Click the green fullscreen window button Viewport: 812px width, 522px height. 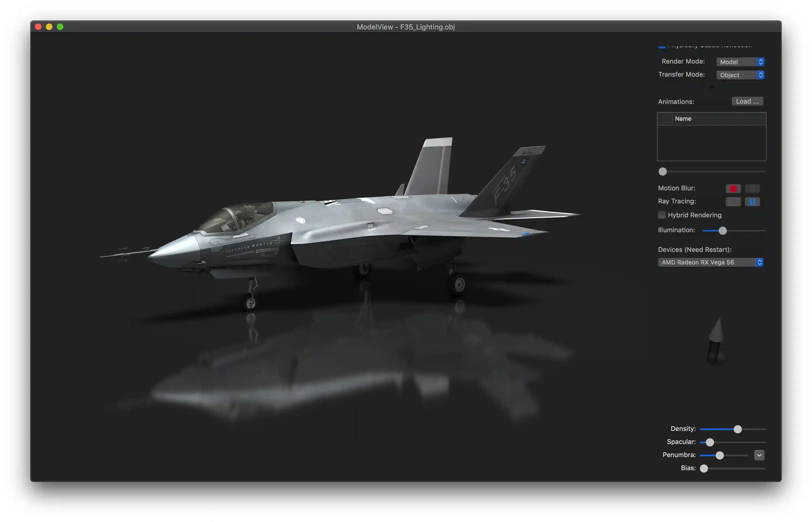click(60, 27)
